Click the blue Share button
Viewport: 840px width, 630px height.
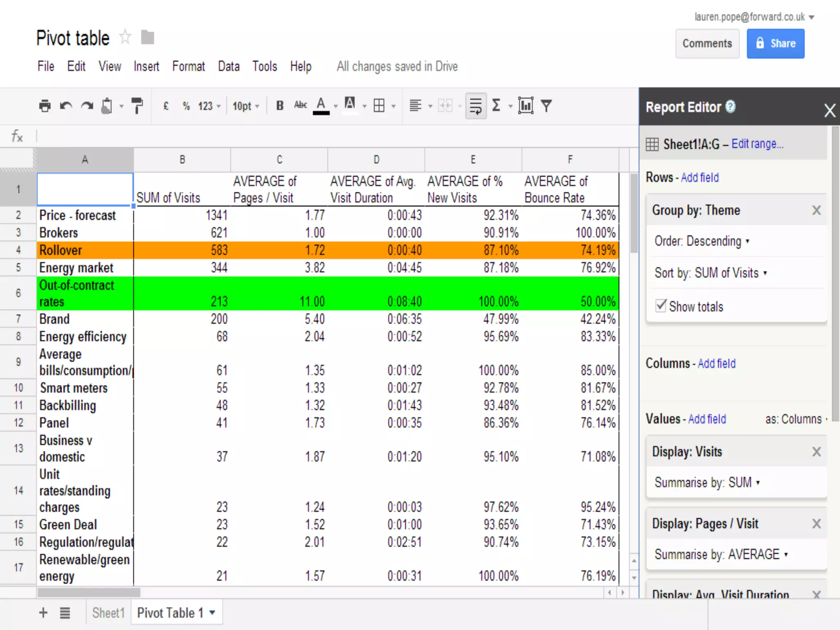click(775, 43)
